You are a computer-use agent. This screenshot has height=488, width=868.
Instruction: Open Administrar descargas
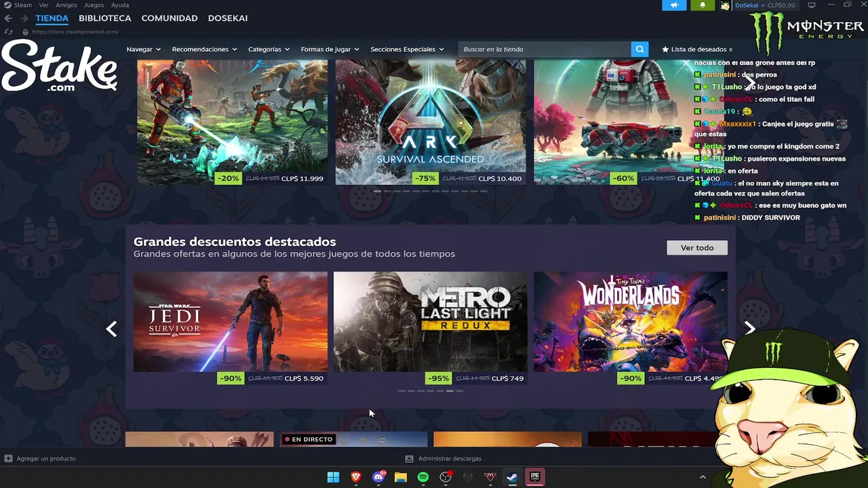[443, 458]
